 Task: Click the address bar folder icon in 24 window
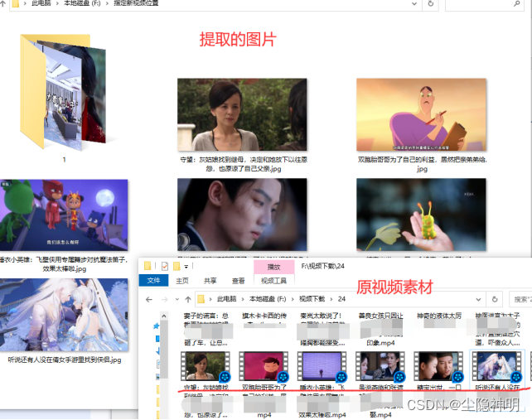[201, 299]
